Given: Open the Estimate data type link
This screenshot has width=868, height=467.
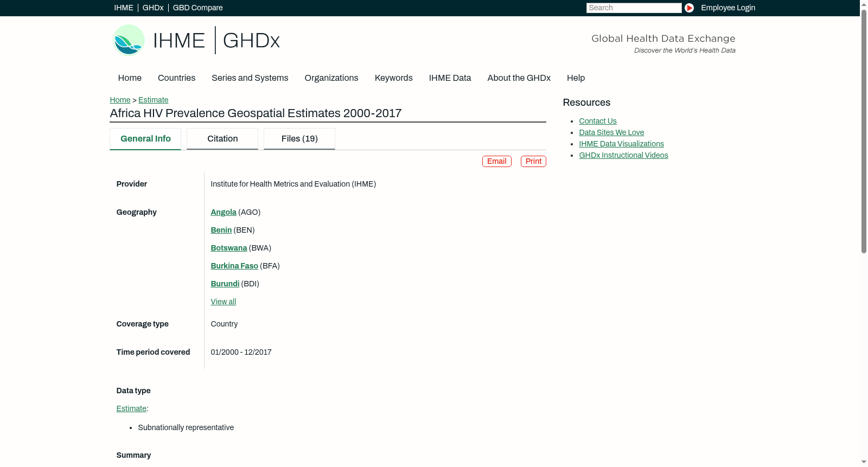Looking at the screenshot, I should pyautogui.click(x=131, y=408).
